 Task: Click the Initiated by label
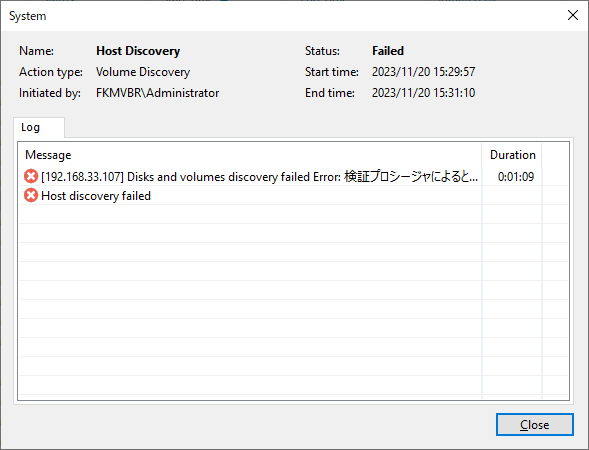tap(50, 93)
